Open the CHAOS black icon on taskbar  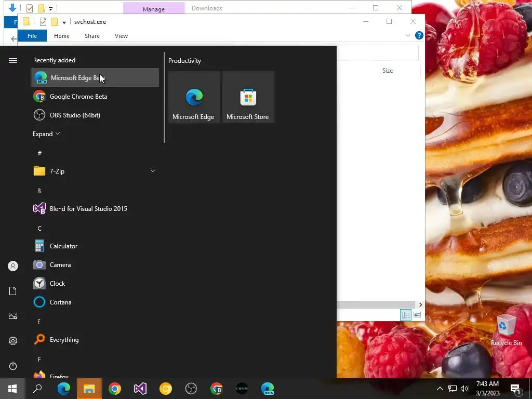242,389
